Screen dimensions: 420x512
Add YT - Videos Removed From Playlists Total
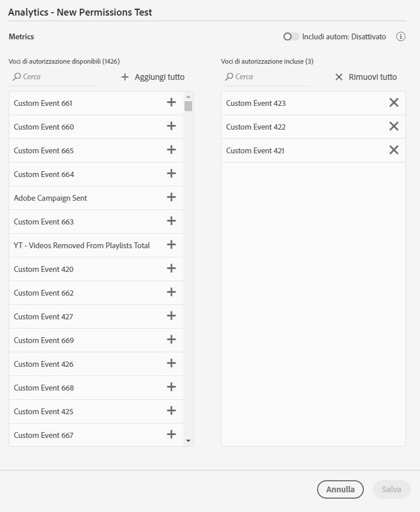pyautogui.click(x=171, y=245)
